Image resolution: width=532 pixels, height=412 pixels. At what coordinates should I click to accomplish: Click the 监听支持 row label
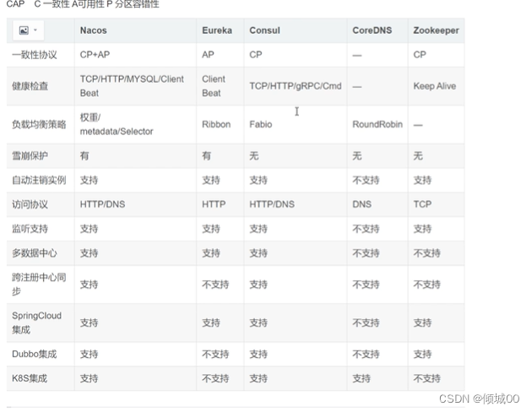[x=30, y=229]
